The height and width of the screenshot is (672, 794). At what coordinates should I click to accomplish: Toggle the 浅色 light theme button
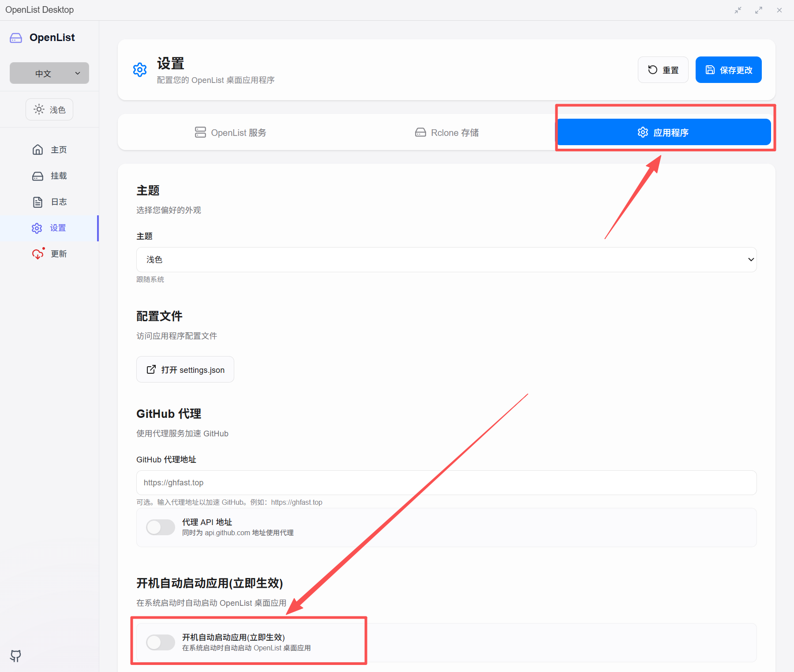pos(49,109)
